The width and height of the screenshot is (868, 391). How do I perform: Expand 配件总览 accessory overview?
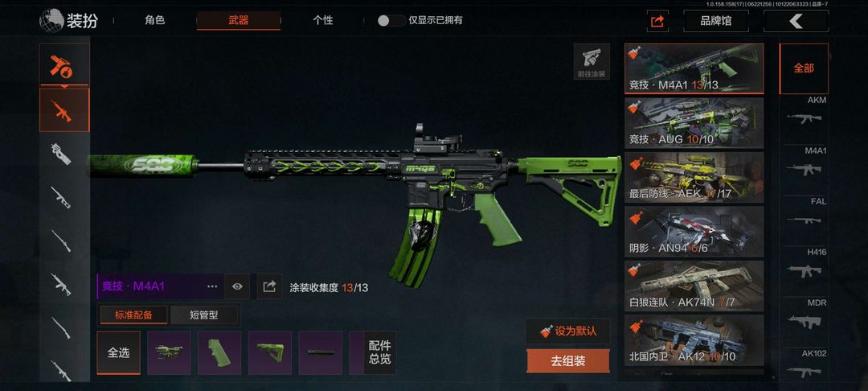pos(379,353)
